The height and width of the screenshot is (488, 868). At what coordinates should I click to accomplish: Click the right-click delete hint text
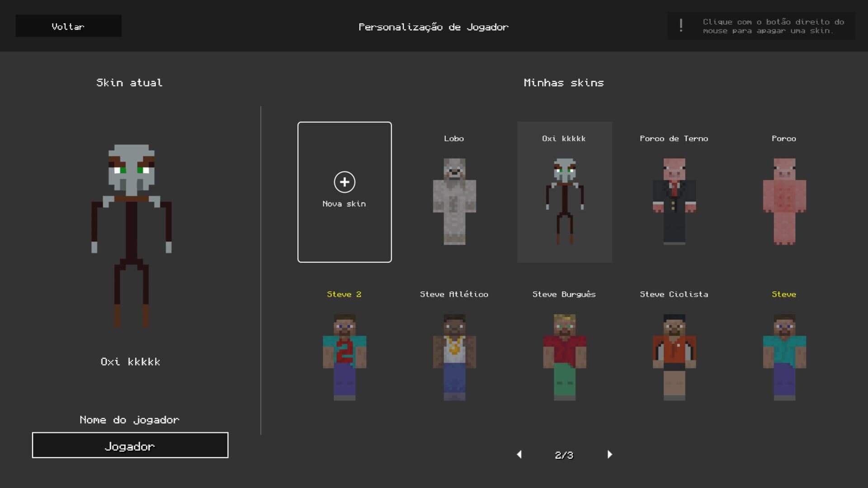tap(774, 26)
